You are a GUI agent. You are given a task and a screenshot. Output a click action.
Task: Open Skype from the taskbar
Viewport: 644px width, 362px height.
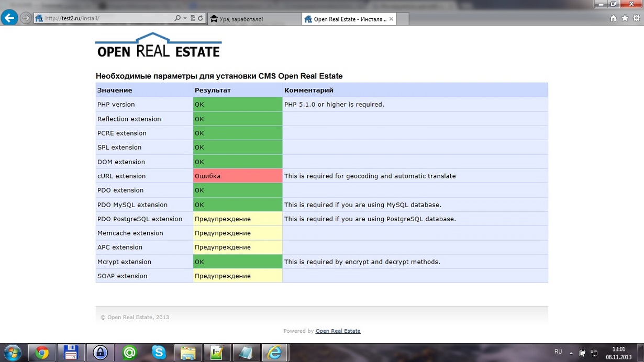point(159,353)
